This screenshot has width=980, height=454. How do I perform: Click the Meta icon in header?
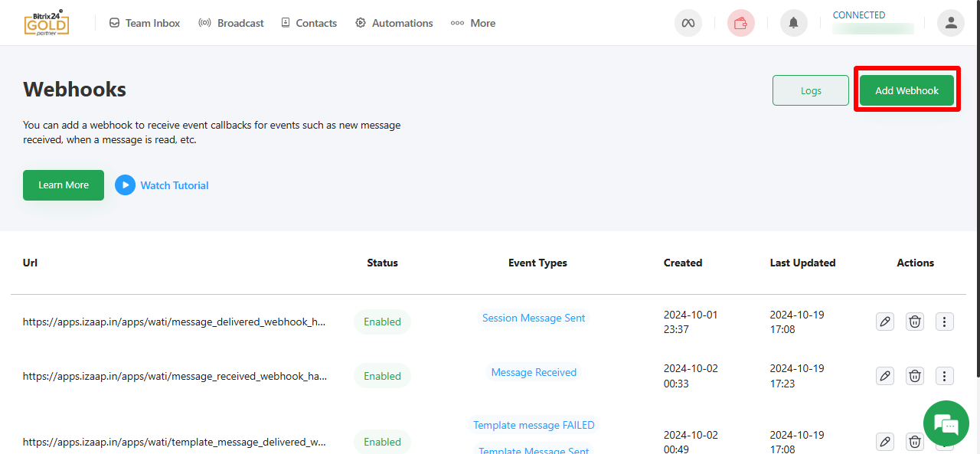point(688,23)
